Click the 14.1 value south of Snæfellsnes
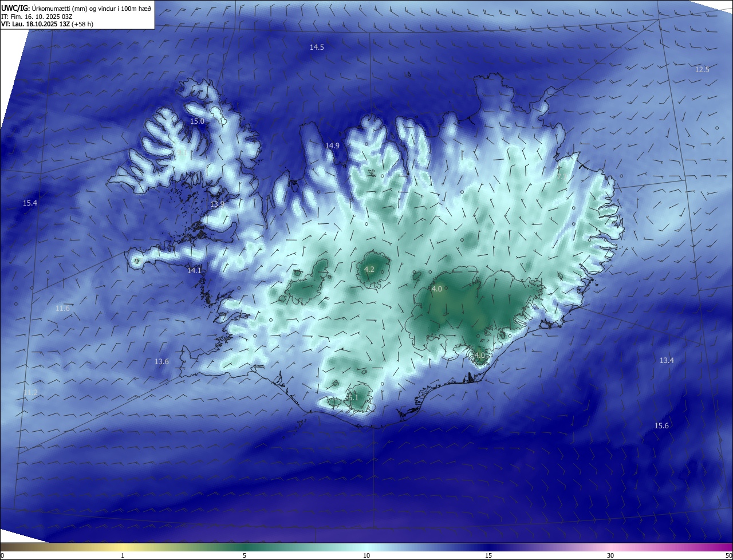The height and width of the screenshot is (560, 733). tap(195, 271)
